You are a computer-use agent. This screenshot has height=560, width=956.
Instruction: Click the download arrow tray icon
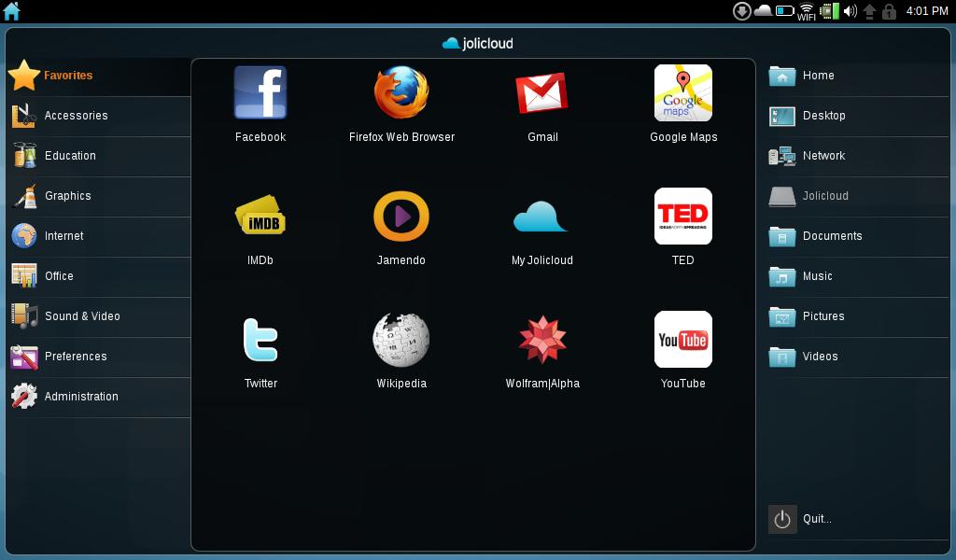coord(741,11)
